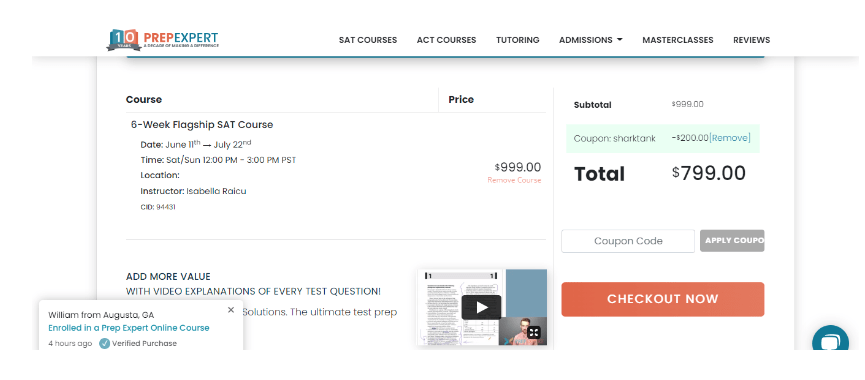This screenshot has width=865, height=380.
Task: Click the Remove Course link
Action: pos(514,180)
